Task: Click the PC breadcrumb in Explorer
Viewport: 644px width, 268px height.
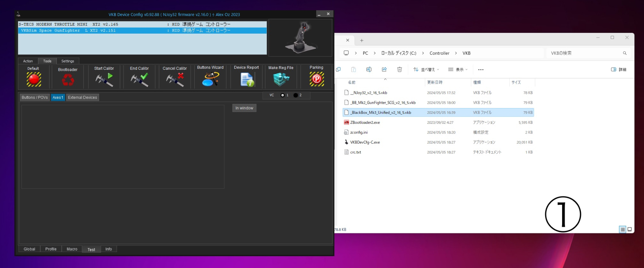Action: 365,53
